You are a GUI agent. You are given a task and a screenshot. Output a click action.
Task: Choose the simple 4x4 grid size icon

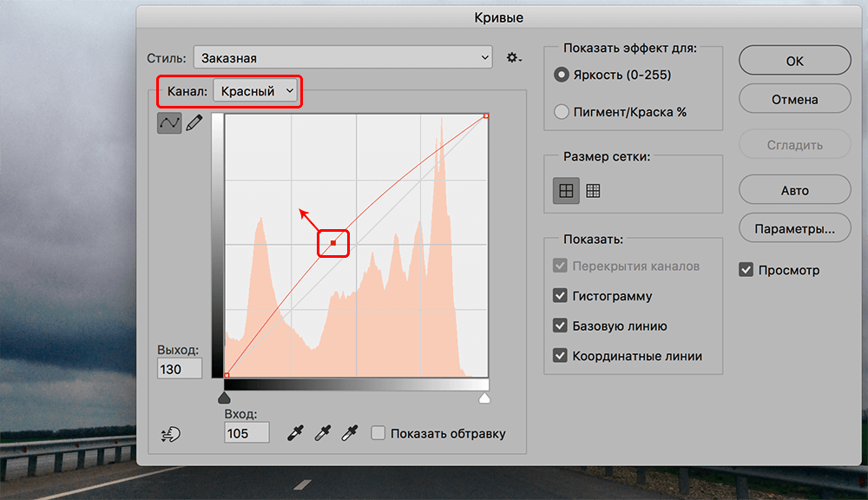coord(566,192)
